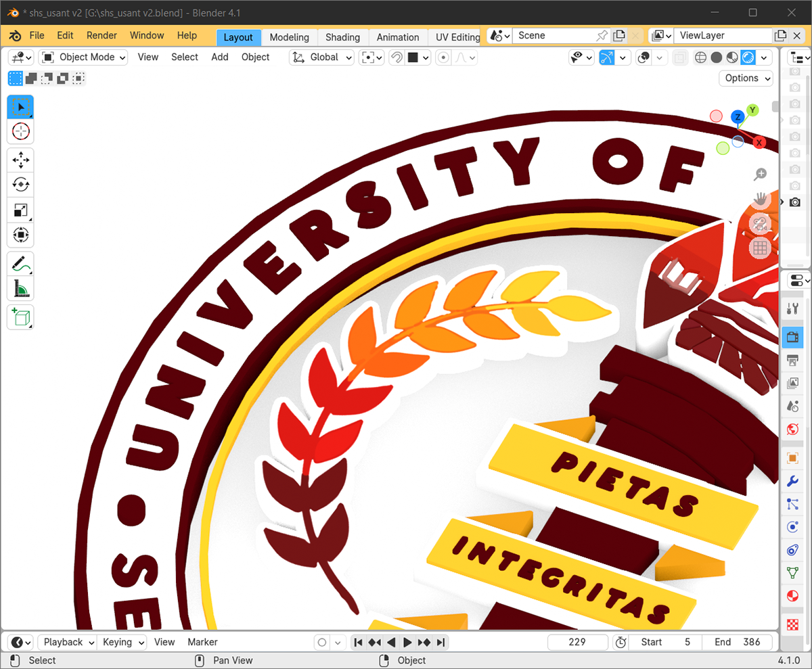This screenshot has height=669, width=812.
Task: Set selection mode to Subtract
Action: (x=47, y=78)
